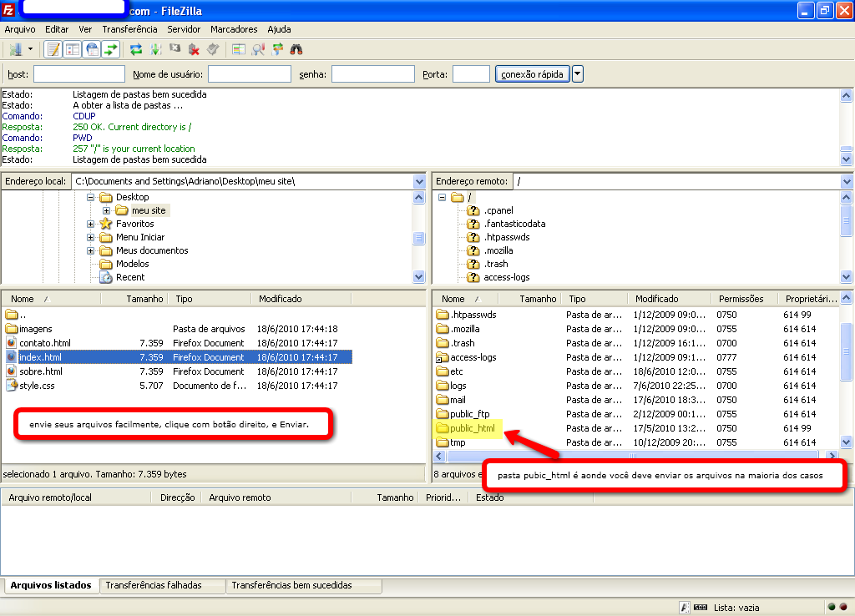Toggle the message log display

[x=53, y=49]
